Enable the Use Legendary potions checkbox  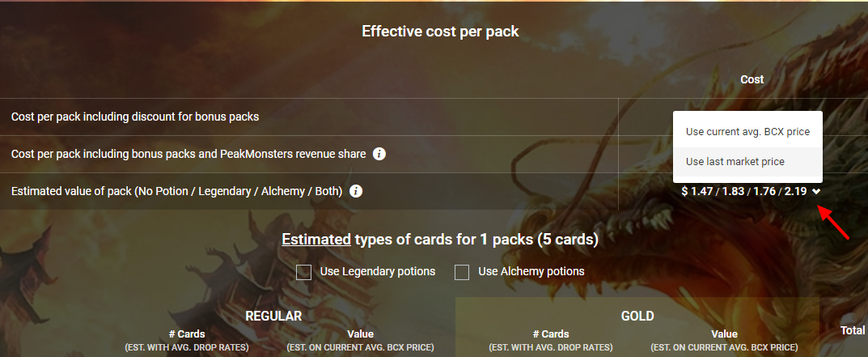pyautogui.click(x=304, y=272)
